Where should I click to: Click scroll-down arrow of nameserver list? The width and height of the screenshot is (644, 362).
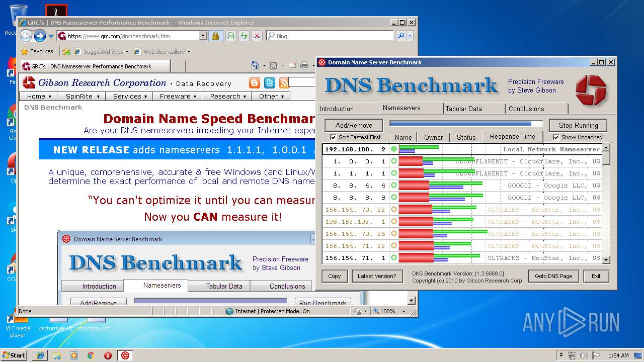606,260
